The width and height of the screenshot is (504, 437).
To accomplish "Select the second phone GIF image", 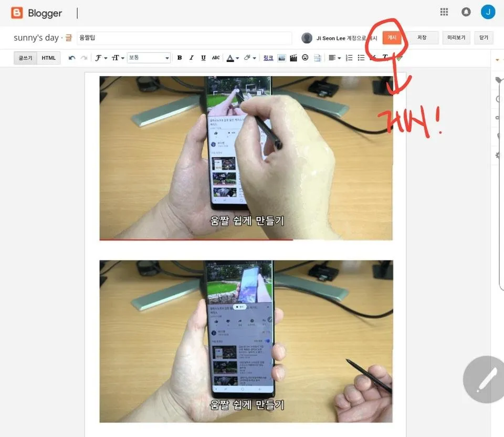I will pyautogui.click(x=246, y=341).
